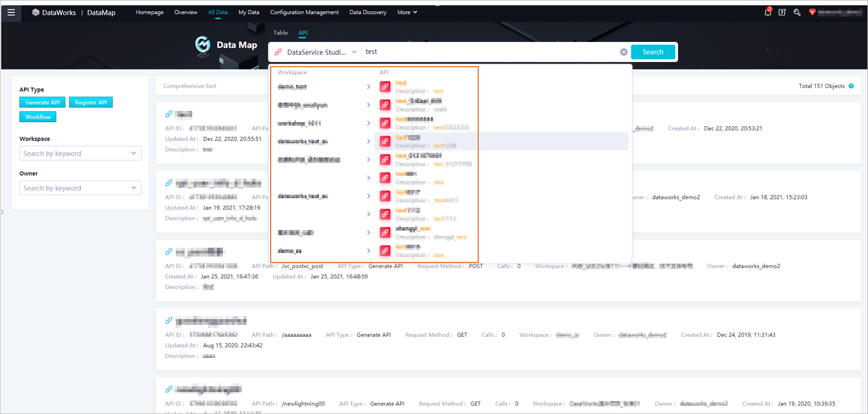Image resolution: width=868 pixels, height=414 pixels.
Task: Click the link icon on the Dec 22, 2020 card
Action: pos(169,114)
